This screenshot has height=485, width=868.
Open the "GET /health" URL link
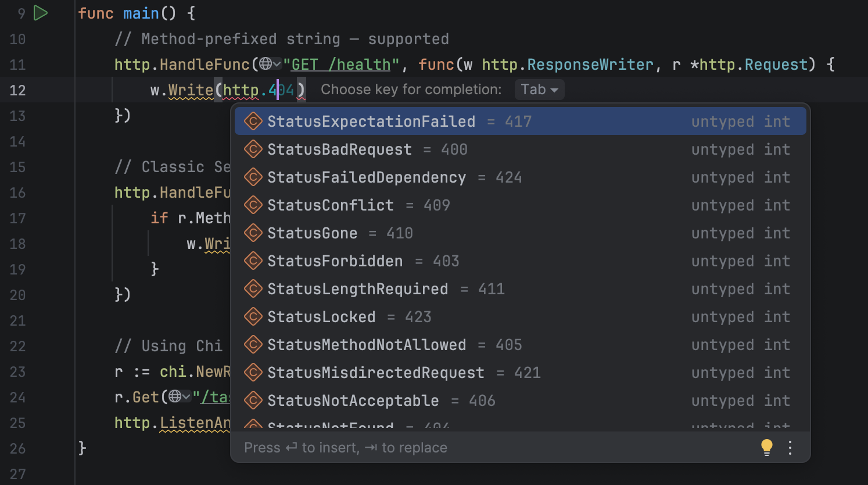pos(341,64)
